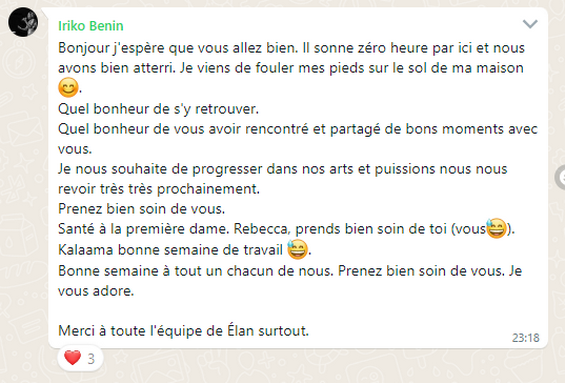Image resolution: width=565 pixels, height=383 pixels.
Task: Click the text 'Prenez bien soin de vous.' line
Action: point(142,209)
